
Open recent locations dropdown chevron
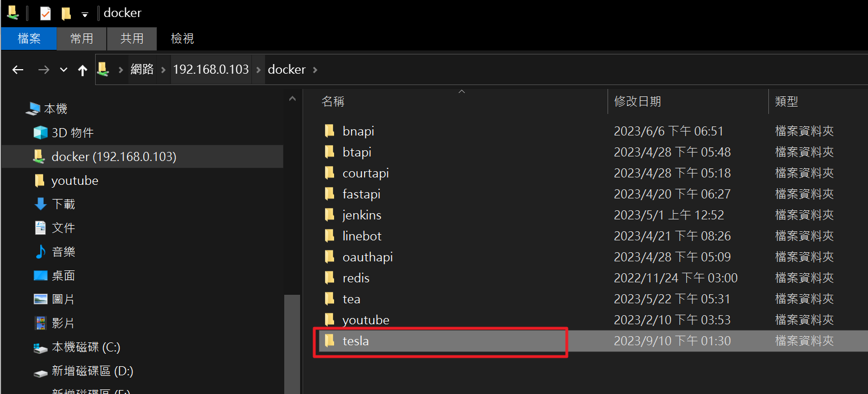tap(63, 70)
